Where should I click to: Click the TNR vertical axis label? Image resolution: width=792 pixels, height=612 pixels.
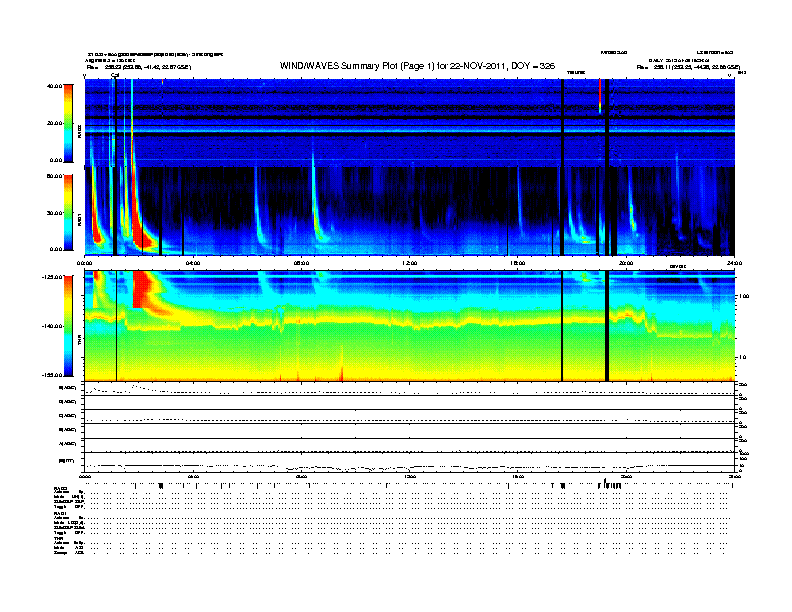click(79, 342)
